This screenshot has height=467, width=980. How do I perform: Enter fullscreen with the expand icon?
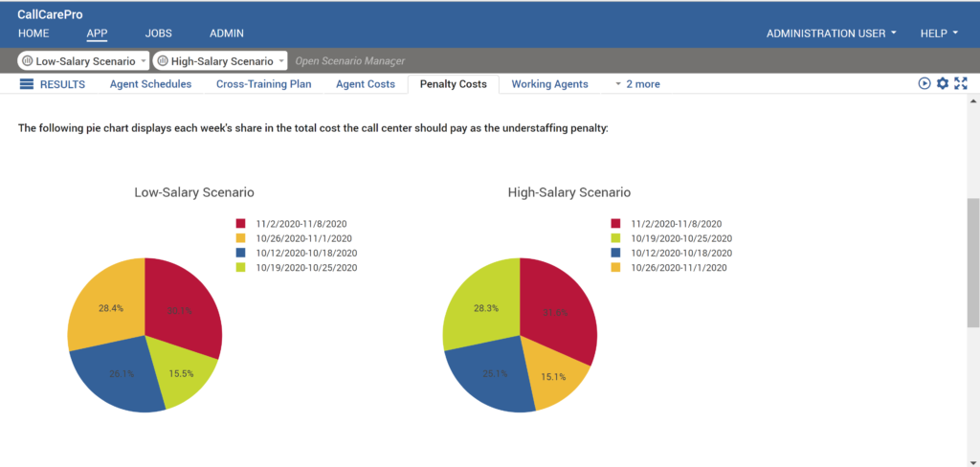click(961, 83)
